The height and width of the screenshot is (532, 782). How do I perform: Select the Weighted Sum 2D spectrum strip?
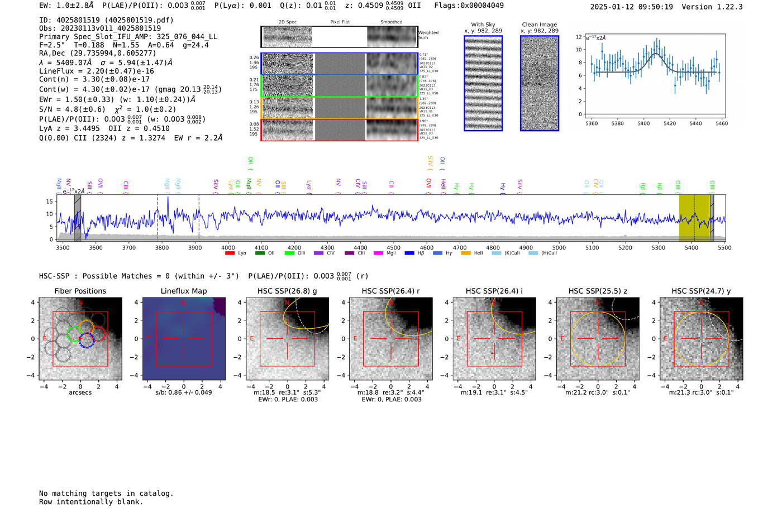[339, 37]
